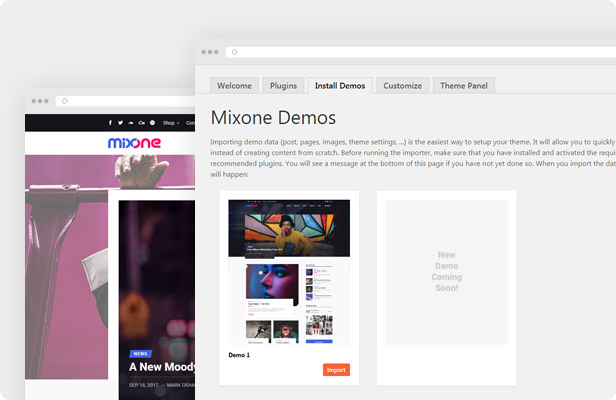This screenshot has height=400, width=616.
Task: Click the Demo 1 label text
Action: 239,355
